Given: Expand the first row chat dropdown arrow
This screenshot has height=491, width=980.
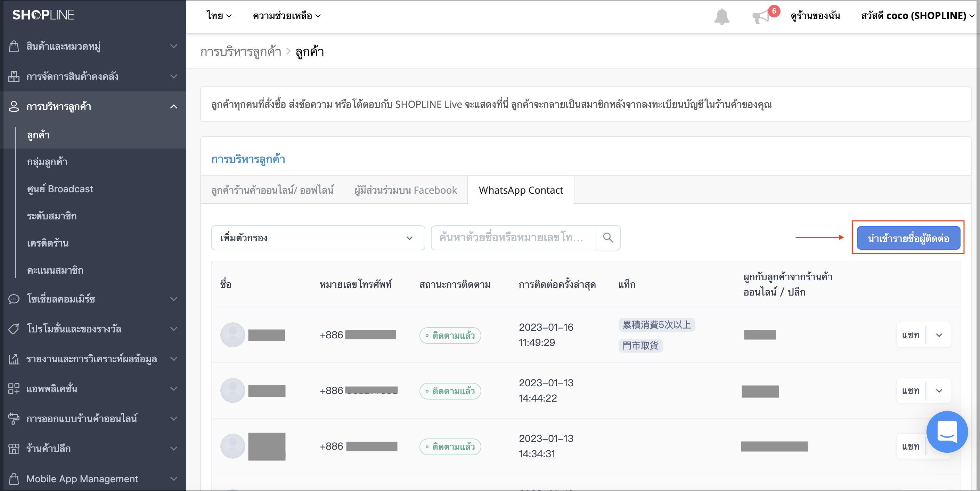Looking at the screenshot, I should pyautogui.click(x=939, y=335).
